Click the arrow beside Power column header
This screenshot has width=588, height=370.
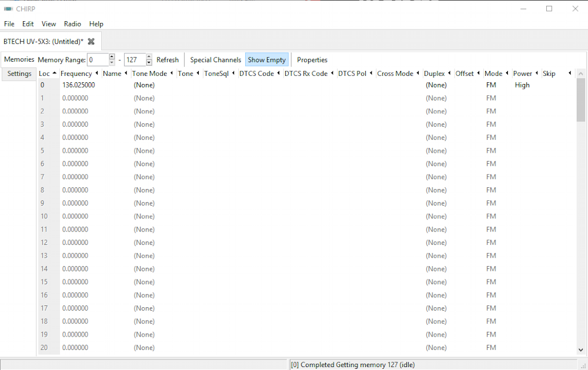point(536,73)
